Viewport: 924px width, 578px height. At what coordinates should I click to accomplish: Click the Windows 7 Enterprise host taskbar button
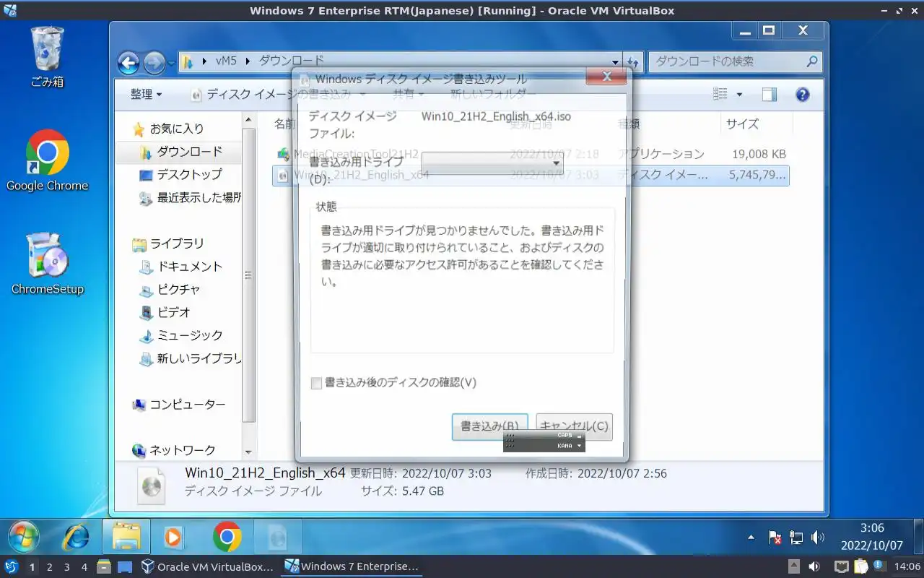[352, 566]
